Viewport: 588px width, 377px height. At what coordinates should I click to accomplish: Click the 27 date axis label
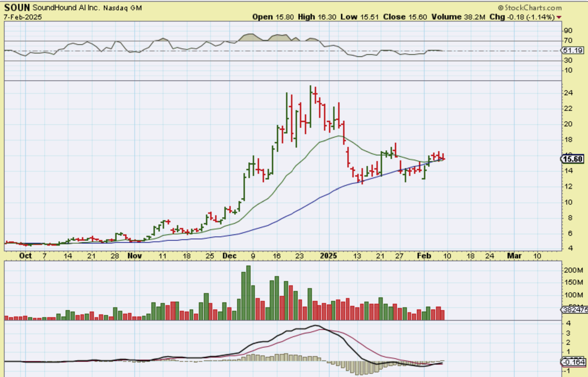(x=399, y=256)
